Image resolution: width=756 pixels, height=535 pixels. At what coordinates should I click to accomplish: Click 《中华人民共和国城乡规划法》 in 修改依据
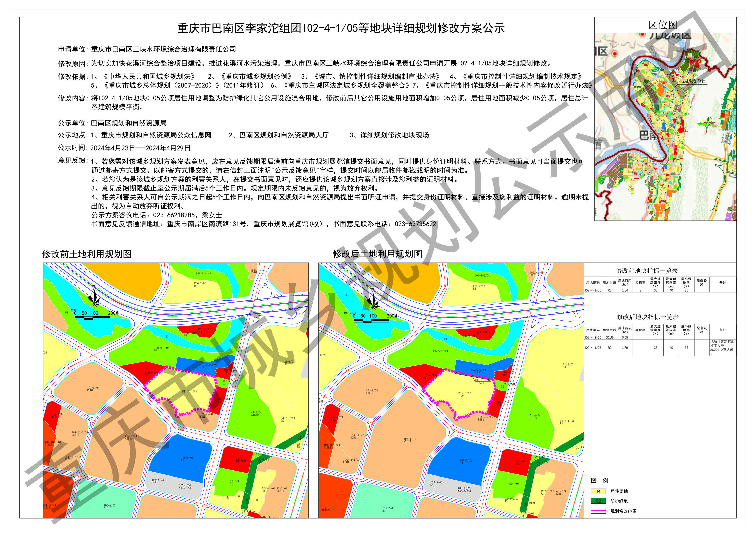tap(149, 76)
